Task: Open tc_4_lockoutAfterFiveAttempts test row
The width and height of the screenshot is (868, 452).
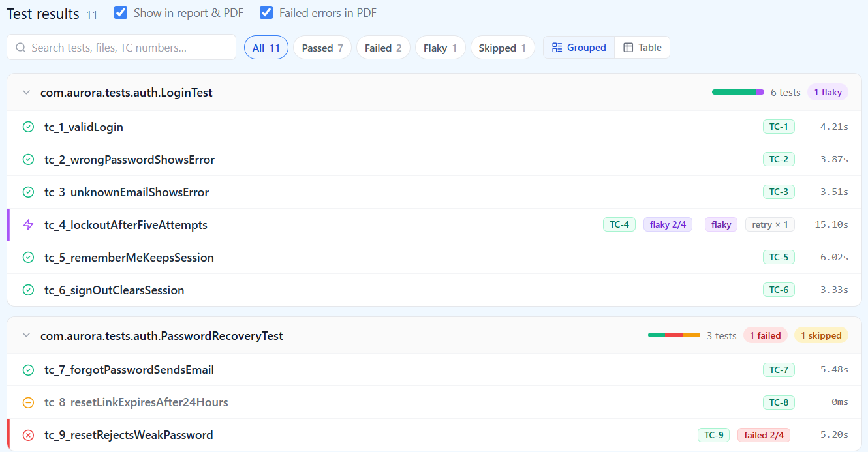Action: [434, 225]
